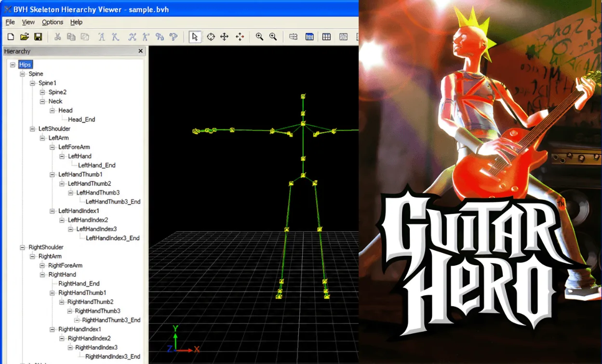Click the four-pane grid layout icon

(x=326, y=37)
